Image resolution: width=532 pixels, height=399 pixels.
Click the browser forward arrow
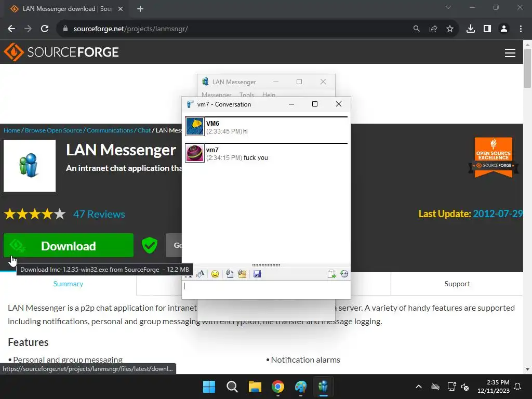28,29
